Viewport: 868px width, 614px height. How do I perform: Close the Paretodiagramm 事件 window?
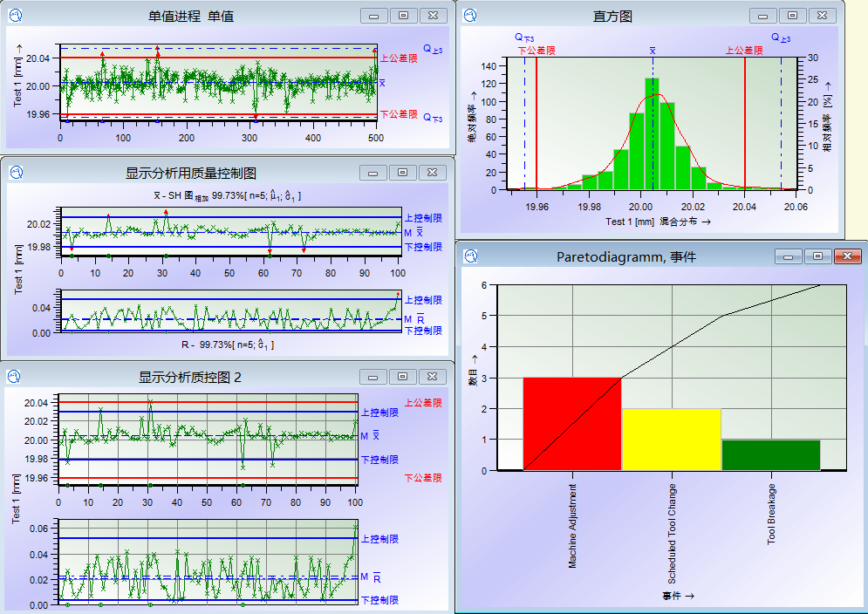point(845,256)
